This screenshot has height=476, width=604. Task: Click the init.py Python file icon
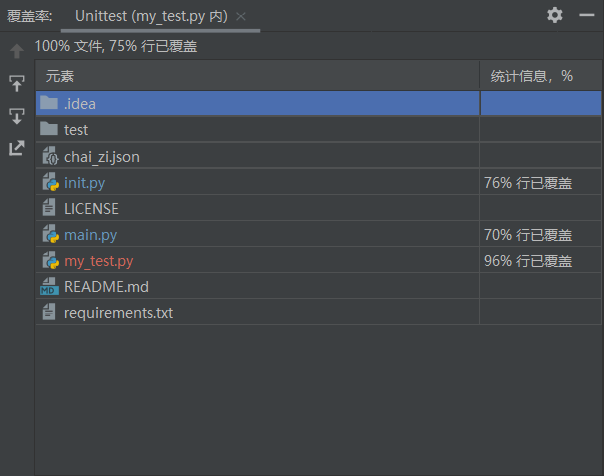[x=50, y=183]
